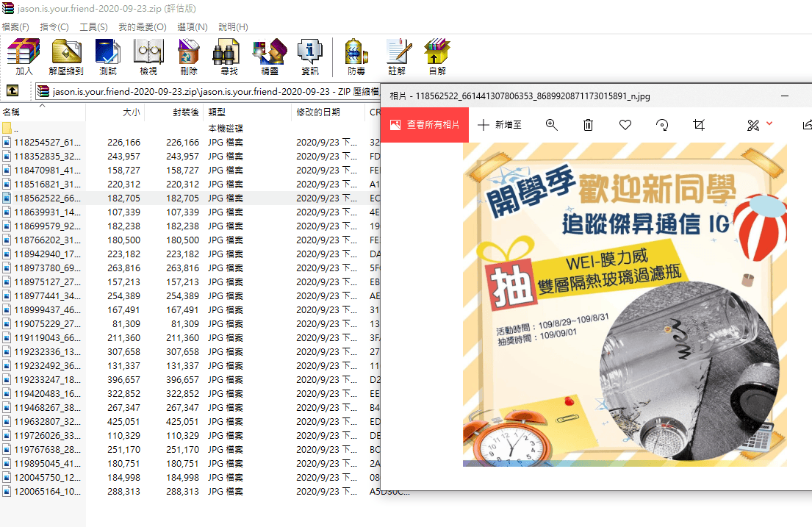Viewport: 812px width, 527px height.
Task: Sort by 類型 column header
Action: click(248, 112)
